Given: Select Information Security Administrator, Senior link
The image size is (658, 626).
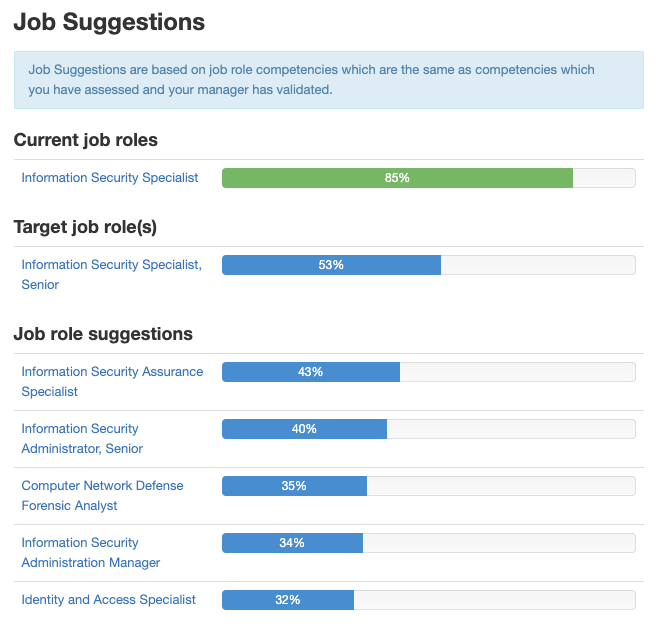Looking at the screenshot, I should point(82,438).
